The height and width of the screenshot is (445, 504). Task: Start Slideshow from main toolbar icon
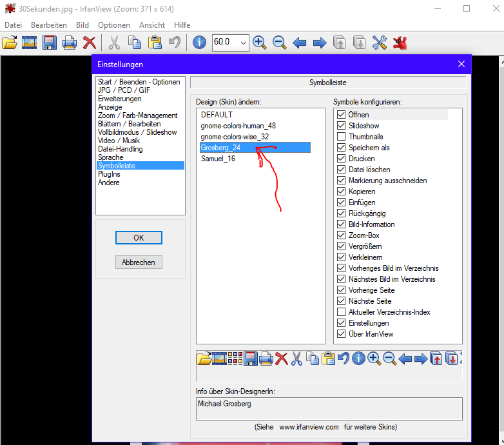coord(29,43)
